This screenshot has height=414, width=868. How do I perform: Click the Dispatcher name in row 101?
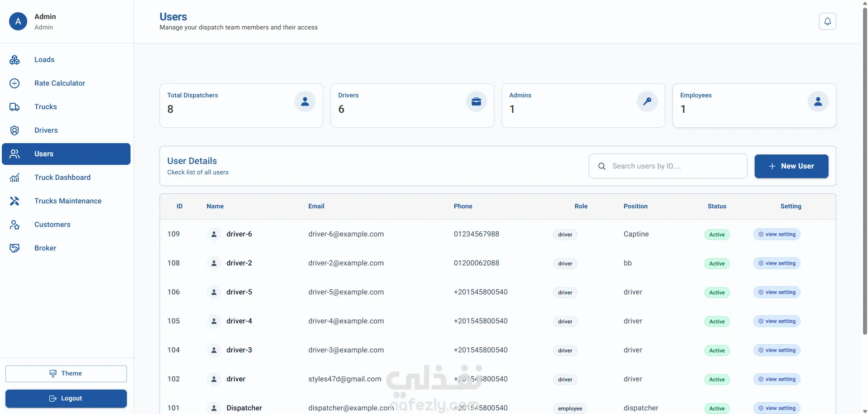(244, 408)
